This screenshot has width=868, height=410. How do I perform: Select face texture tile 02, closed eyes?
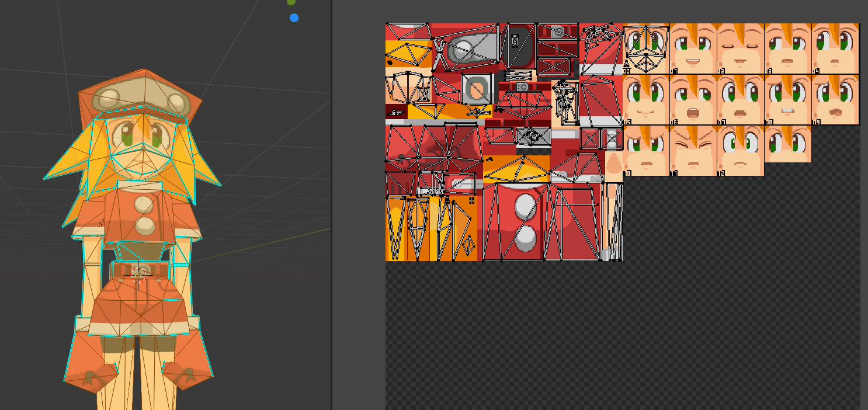(x=741, y=48)
